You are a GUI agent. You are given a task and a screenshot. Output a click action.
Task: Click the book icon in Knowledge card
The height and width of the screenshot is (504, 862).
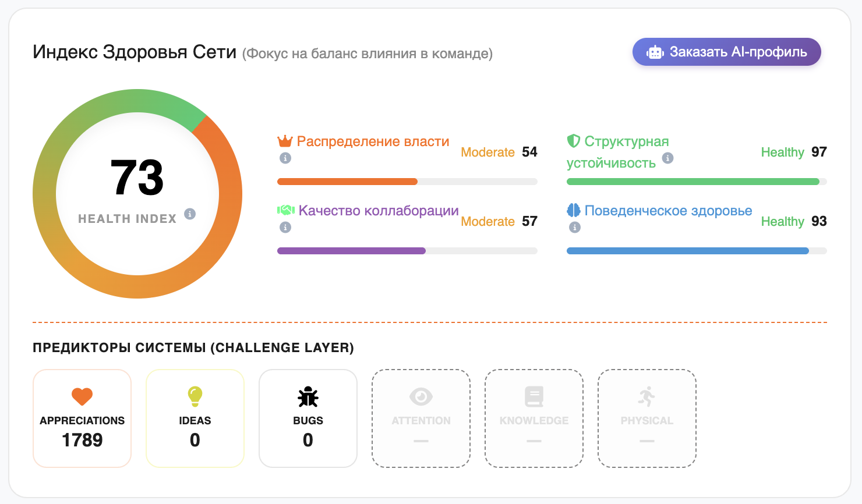pyautogui.click(x=534, y=397)
